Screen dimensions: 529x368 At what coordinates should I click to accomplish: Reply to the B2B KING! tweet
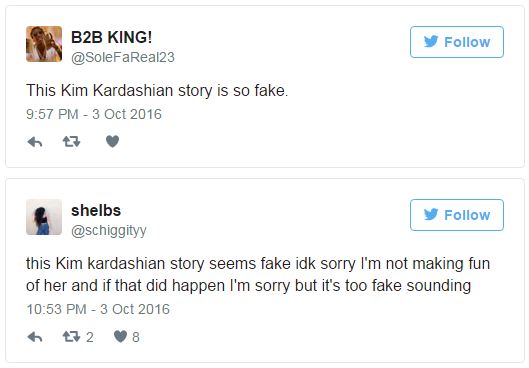coord(35,142)
